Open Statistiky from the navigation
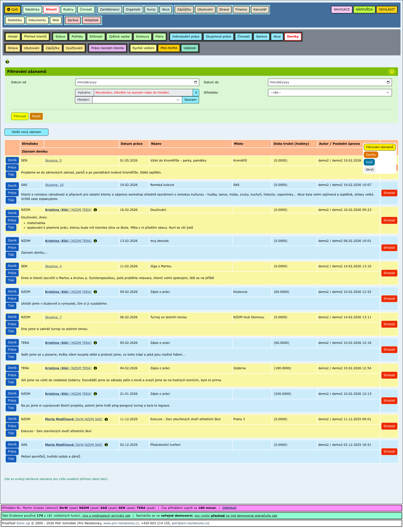The height and width of the screenshot is (532, 403). click(15, 20)
